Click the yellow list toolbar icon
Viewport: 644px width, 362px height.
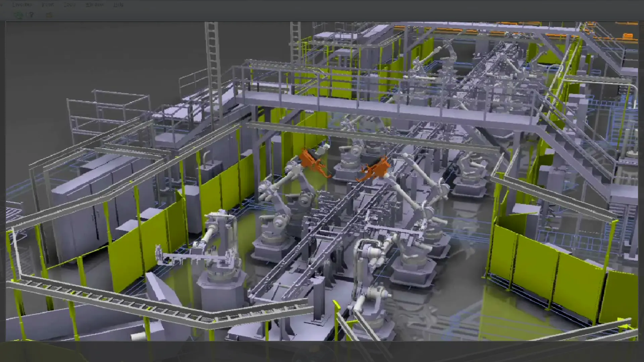[49, 15]
